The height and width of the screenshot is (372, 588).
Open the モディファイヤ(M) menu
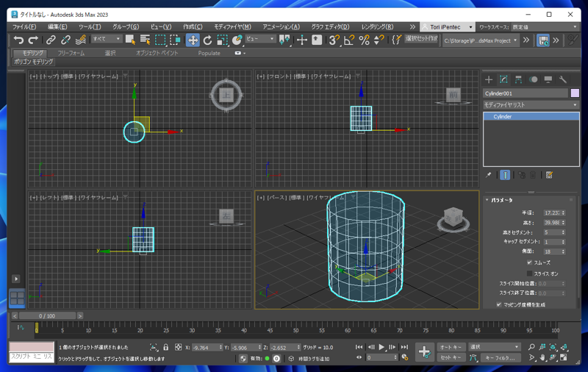232,27
